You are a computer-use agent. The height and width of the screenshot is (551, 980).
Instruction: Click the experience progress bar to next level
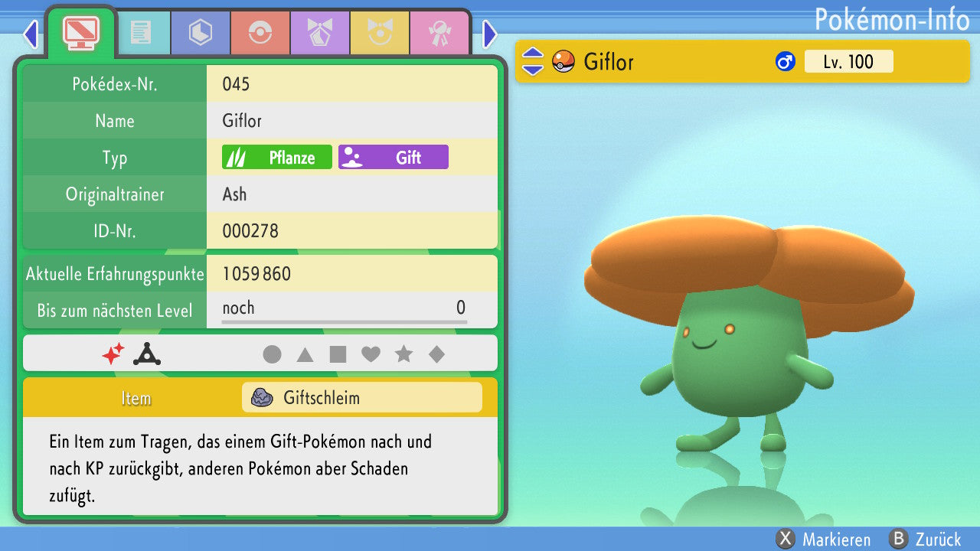[344, 322]
